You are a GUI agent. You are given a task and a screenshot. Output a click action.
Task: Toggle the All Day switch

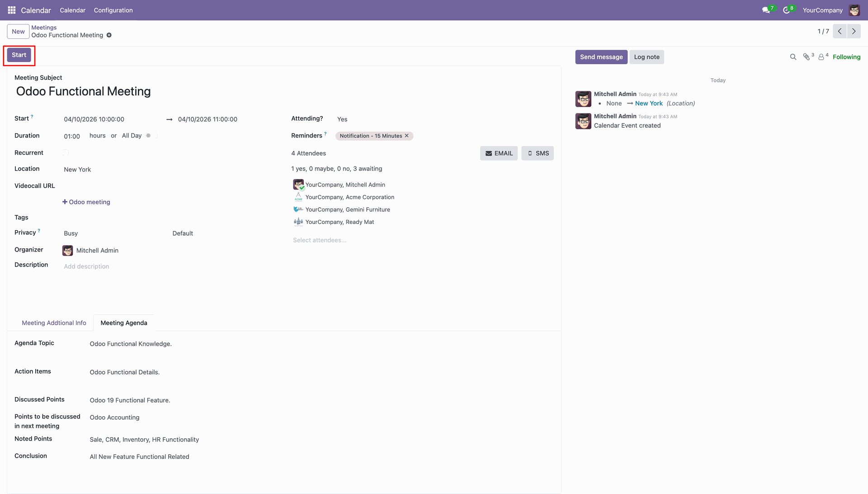[151, 136]
